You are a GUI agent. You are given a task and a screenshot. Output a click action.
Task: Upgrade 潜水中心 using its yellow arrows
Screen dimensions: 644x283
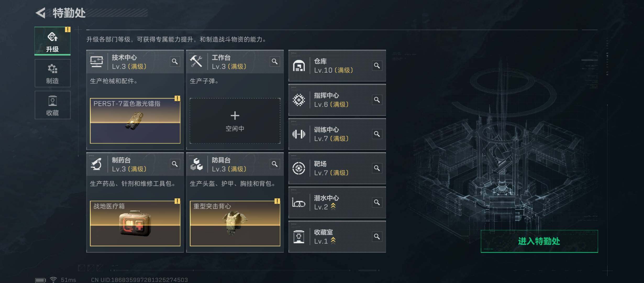tap(333, 207)
